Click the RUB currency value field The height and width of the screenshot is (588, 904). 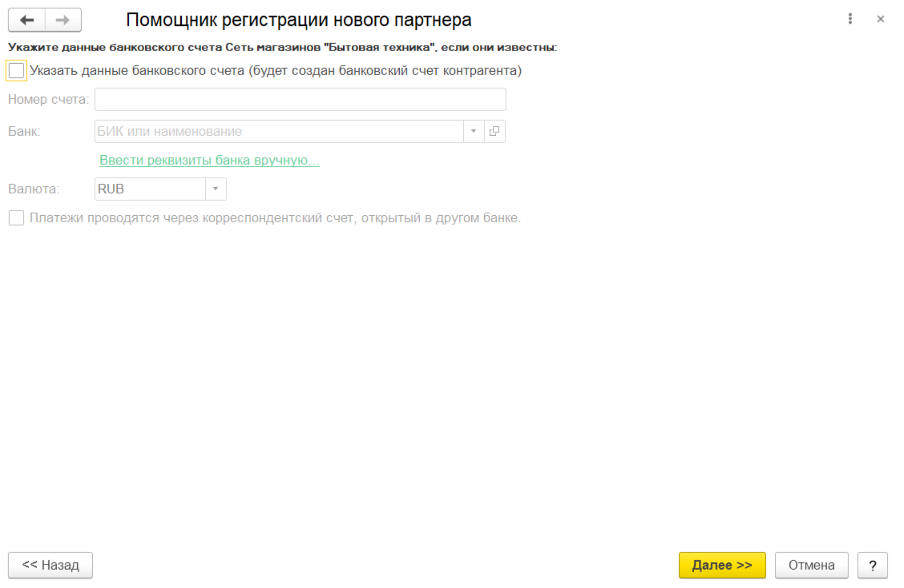(150, 189)
